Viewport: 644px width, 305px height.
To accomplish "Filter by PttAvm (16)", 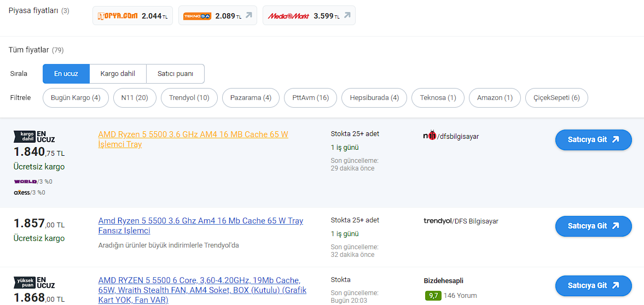I will (x=310, y=98).
